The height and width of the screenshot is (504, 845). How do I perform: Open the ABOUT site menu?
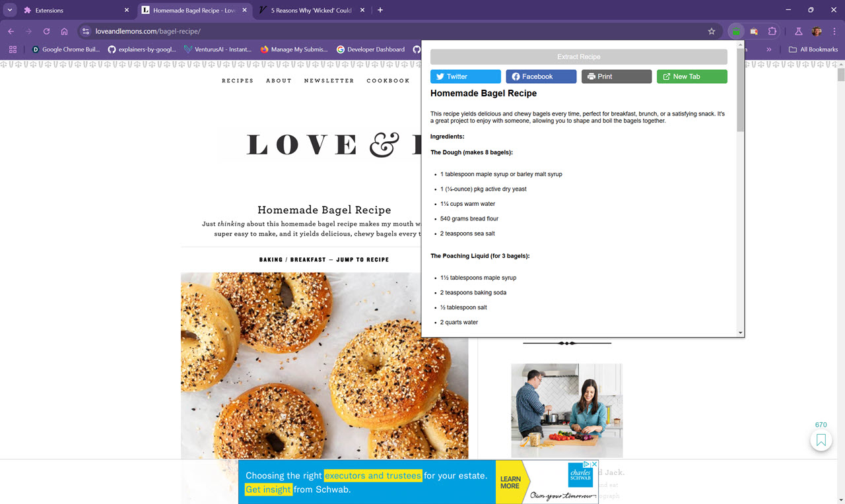tap(279, 80)
